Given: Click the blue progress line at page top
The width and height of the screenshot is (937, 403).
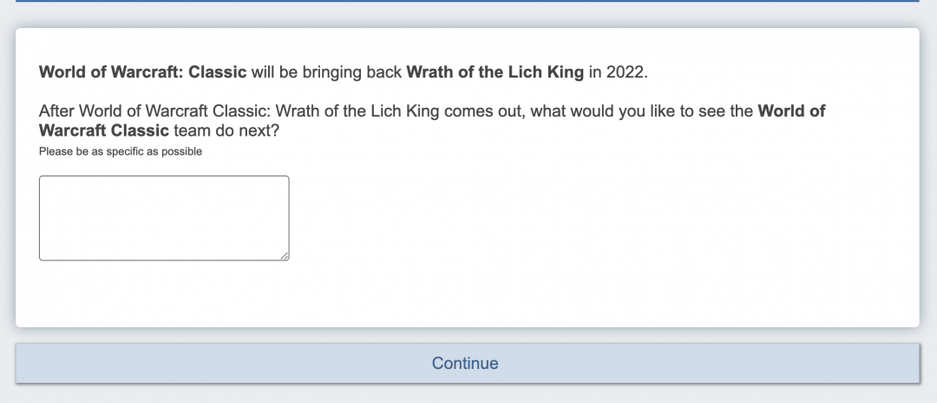Looking at the screenshot, I should (468, 1).
